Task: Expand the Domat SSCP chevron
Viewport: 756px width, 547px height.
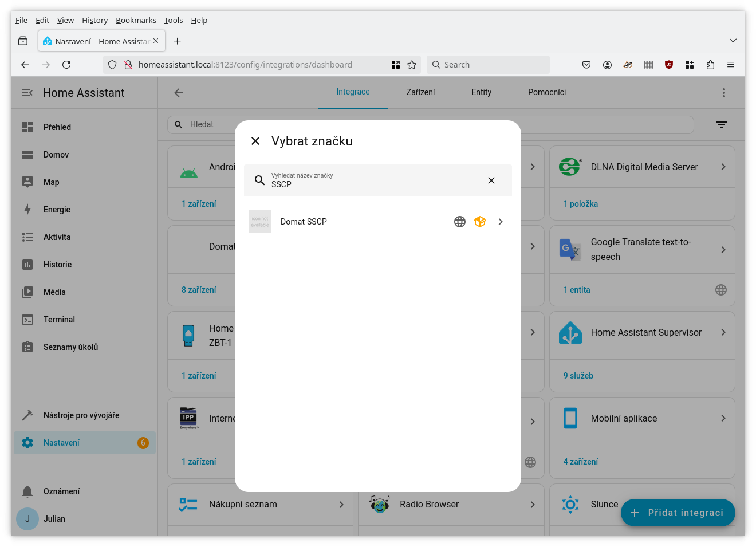Action: coord(501,222)
